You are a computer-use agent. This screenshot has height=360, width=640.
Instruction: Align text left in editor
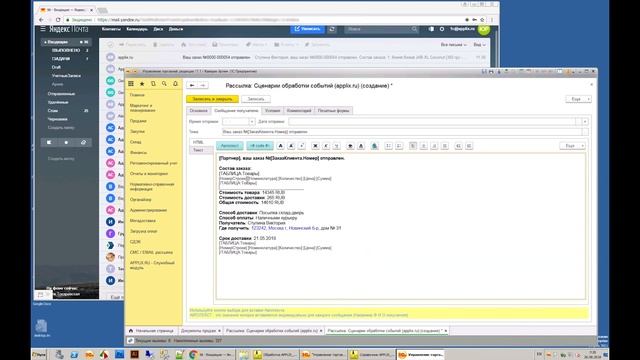[413, 146]
